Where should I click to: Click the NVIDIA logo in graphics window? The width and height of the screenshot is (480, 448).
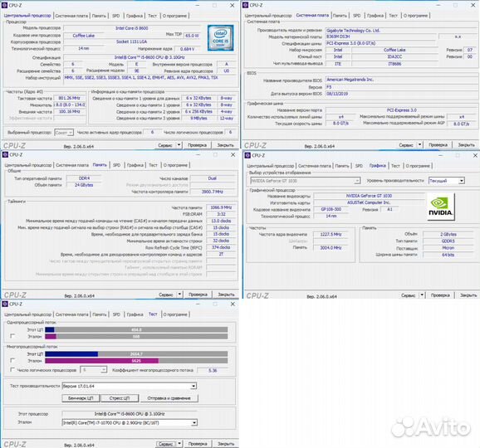(x=440, y=207)
